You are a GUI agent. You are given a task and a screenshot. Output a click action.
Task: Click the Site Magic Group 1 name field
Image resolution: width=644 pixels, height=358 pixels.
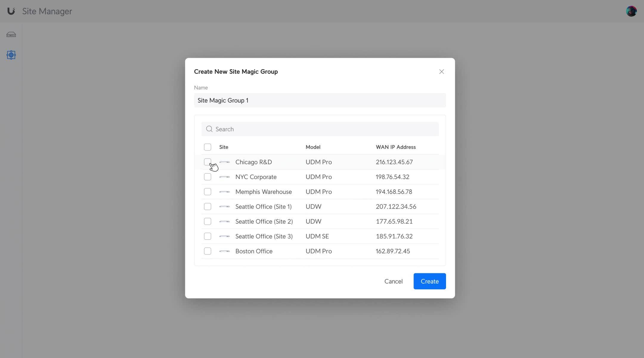[320, 100]
